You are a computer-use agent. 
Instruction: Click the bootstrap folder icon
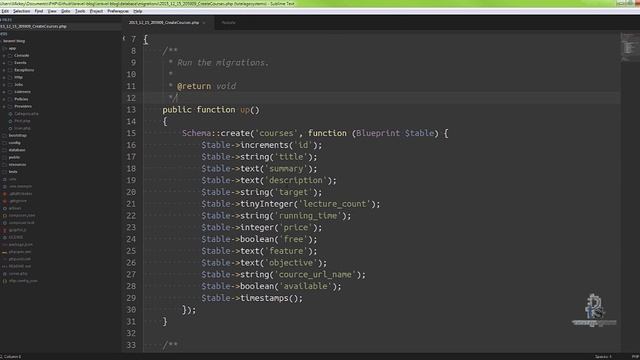5,136
